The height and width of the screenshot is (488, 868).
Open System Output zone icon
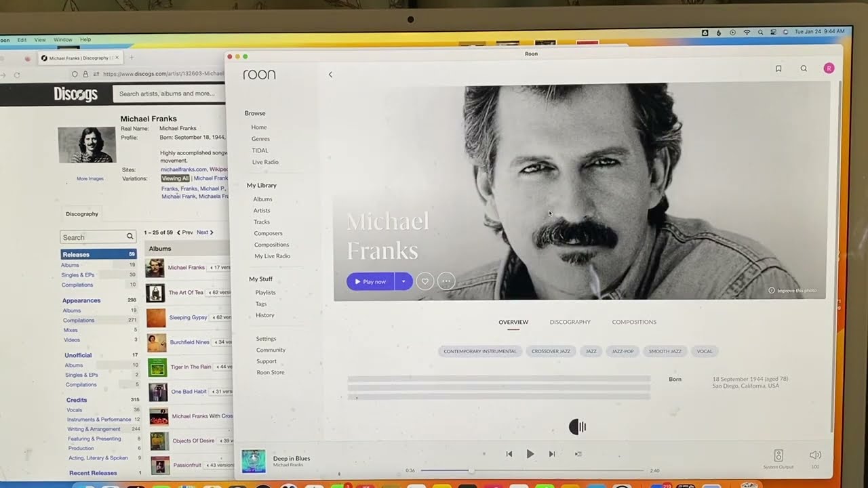tap(778, 455)
